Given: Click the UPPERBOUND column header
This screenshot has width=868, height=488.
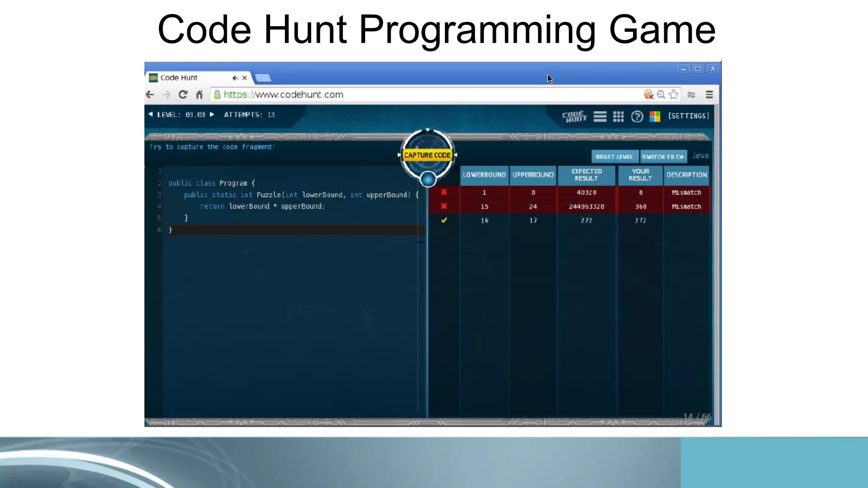Looking at the screenshot, I should click(533, 175).
